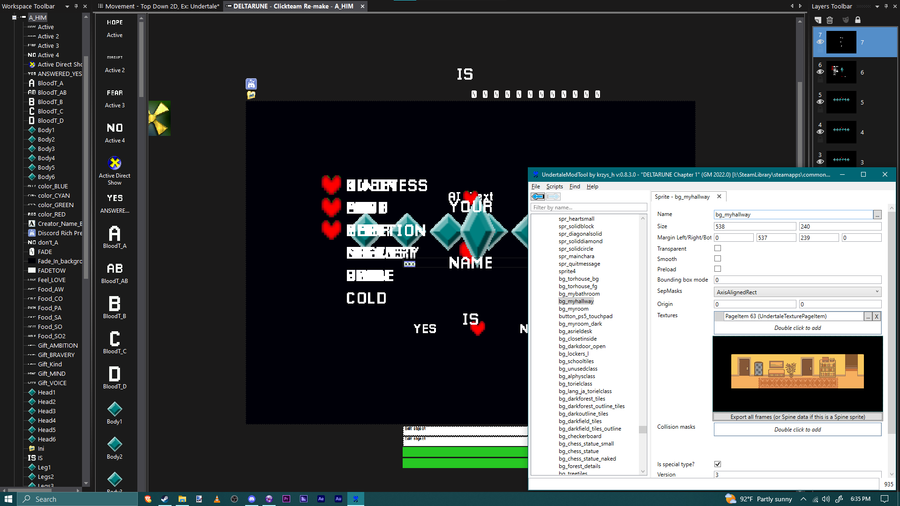Toggle visibility of layer 4
The height and width of the screenshot is (506, 900).
tap(820, 131)
